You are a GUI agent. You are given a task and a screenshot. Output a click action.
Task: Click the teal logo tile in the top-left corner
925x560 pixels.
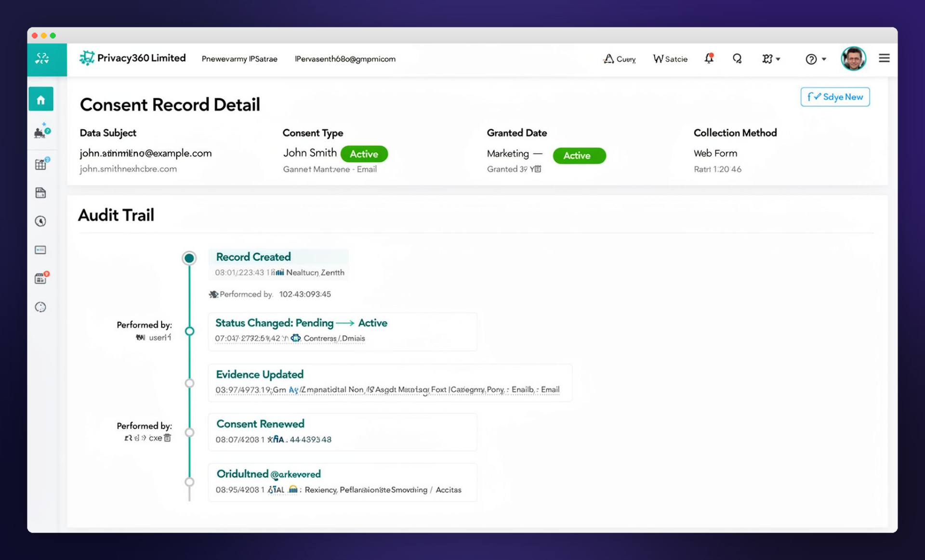[x=47, y=59]
